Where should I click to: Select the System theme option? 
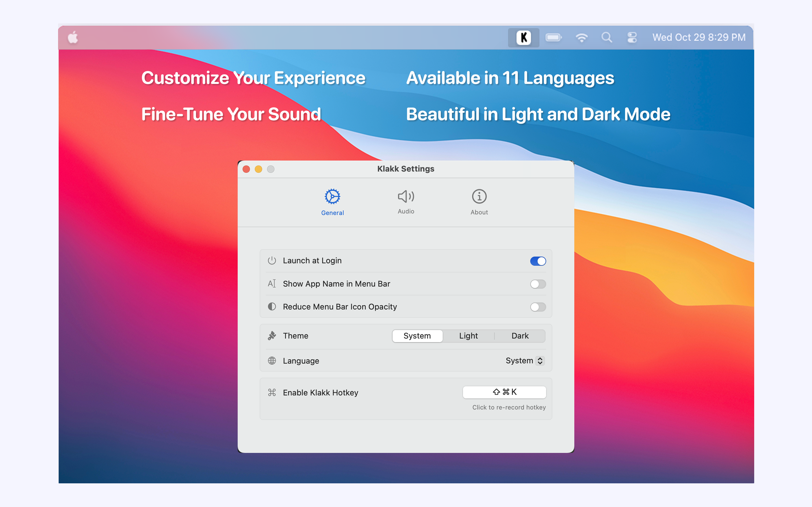[417, 336]
